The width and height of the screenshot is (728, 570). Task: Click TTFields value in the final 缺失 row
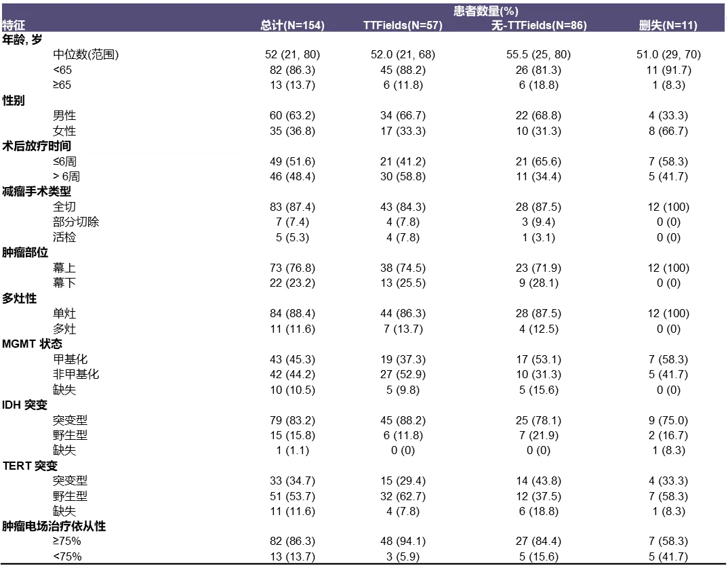pyautogui.click(x=402, y=508)
